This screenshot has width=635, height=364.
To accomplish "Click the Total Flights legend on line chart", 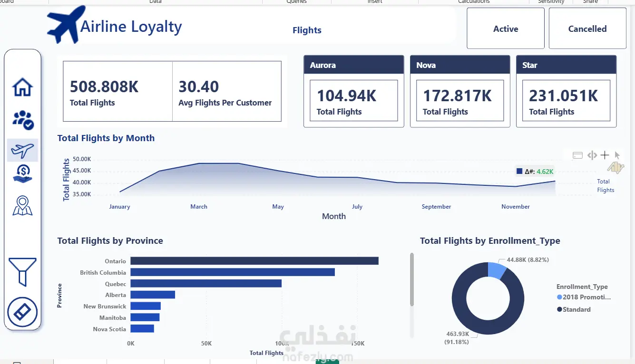I will [606, 186].
